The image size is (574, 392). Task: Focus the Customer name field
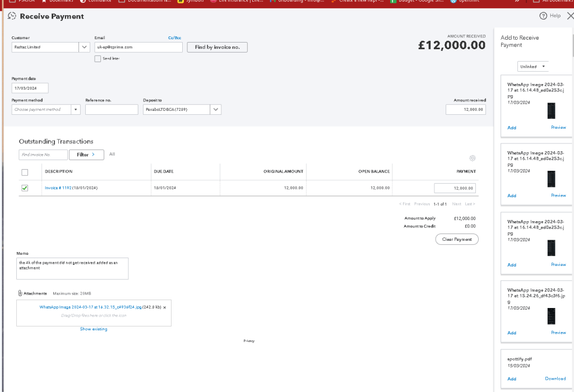point(45,47)
